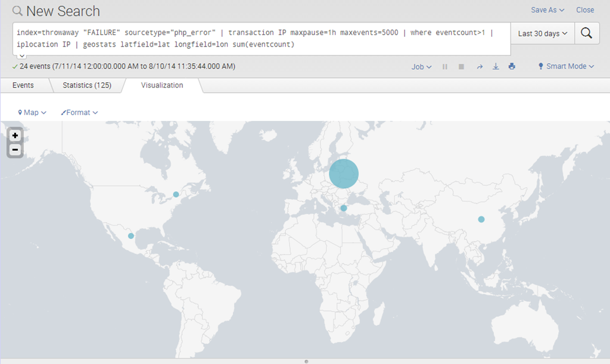Viewport: 610px width, 364px height.
Task: Click the Close link
Action: pos(585,10)
